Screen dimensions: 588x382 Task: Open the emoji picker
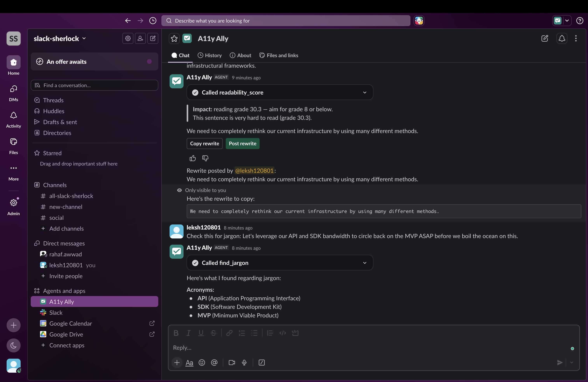(202, 363)
